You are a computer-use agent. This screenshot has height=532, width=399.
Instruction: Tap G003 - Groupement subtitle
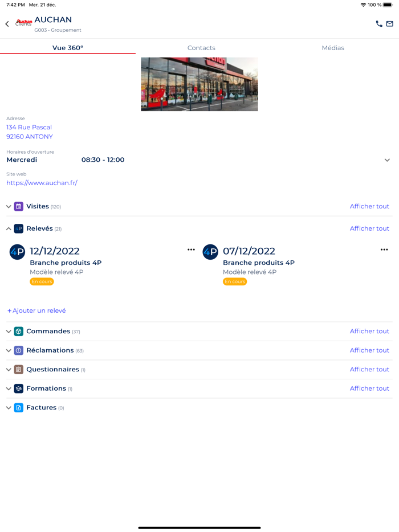tap(58, 30)
